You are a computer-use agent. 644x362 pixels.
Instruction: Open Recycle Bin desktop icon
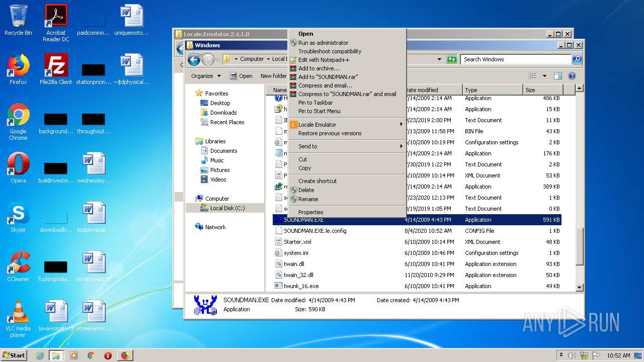(x=18, y=20)
